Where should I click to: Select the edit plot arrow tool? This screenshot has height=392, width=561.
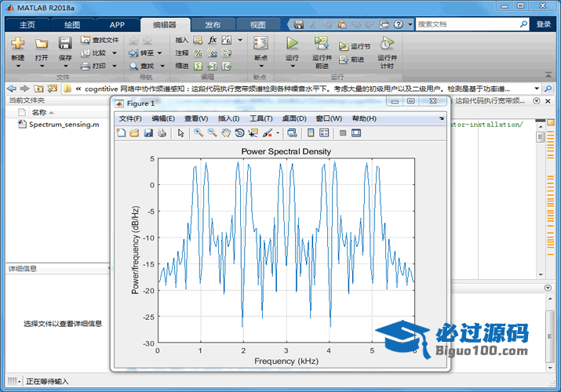click(x=180, y=133)
